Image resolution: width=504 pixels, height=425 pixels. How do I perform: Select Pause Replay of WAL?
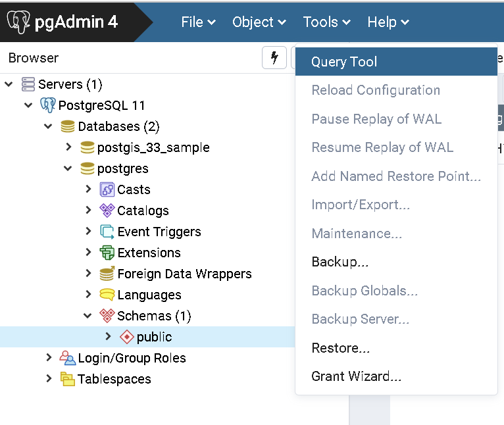click(x=396, y=119)
